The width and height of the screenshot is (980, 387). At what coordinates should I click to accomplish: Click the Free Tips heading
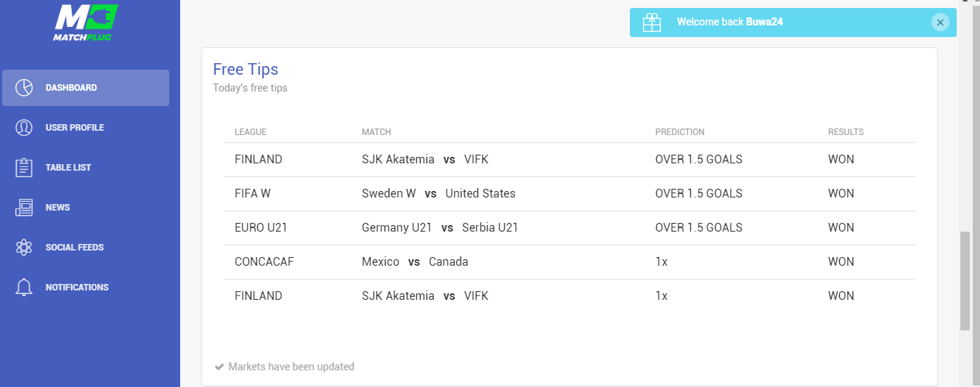pyautogui.click(x=246, y=69)
